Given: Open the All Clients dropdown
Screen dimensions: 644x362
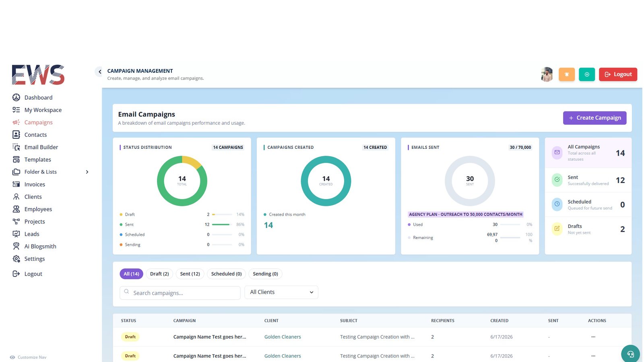Looking at the screenshot, I should [281, 292].
